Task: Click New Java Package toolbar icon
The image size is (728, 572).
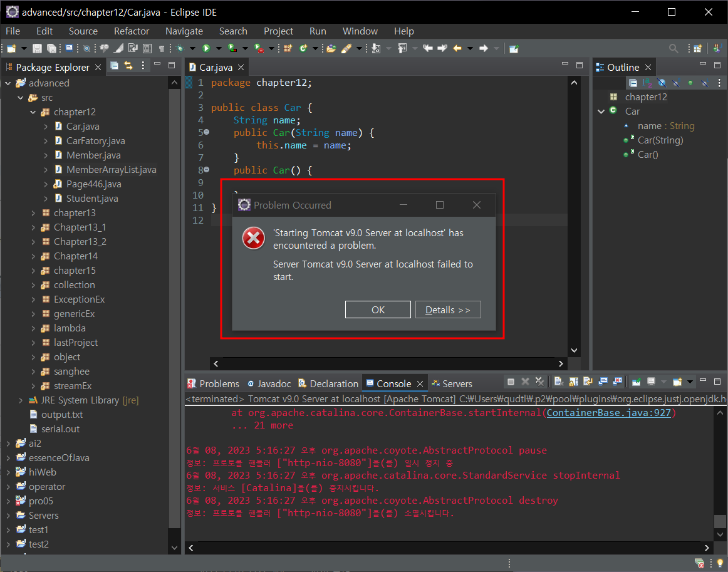Action: (288, 48)
